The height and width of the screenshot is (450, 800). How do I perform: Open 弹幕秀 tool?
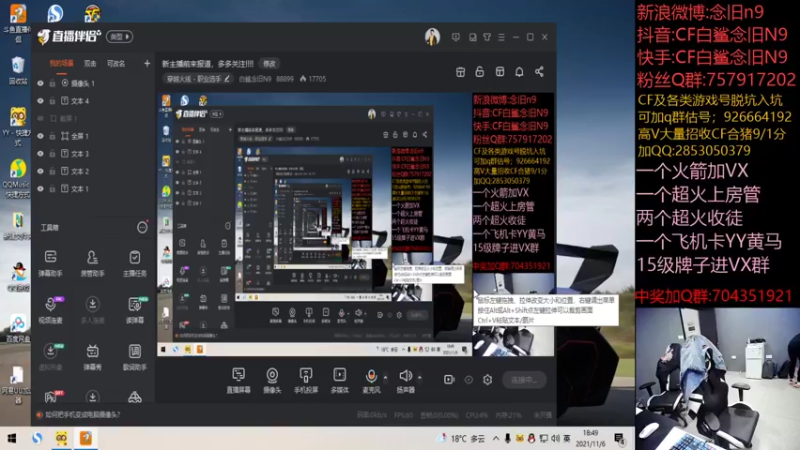pyautogui.click(x=92, y=357)
